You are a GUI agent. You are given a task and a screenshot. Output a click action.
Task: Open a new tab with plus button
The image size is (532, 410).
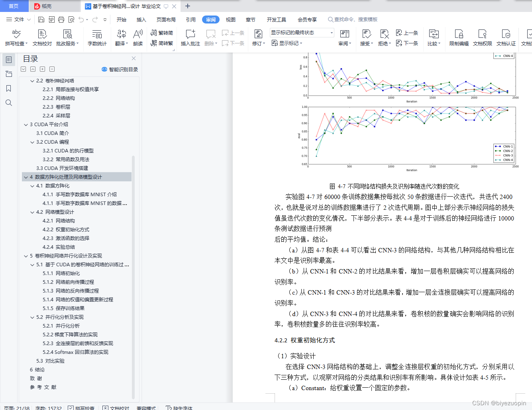(188, 6)
